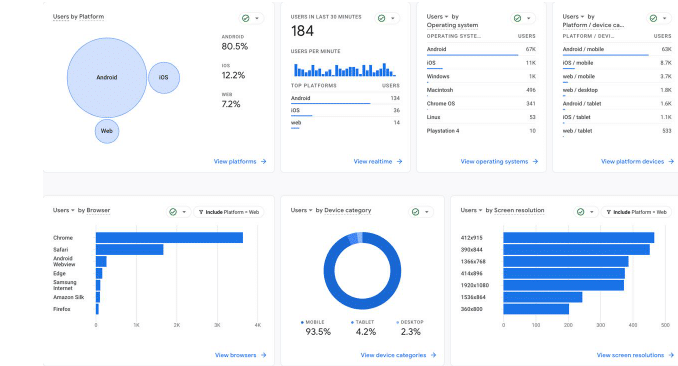Click the Android 80.5% platform percentage
This screenshot has height=366, width=678.
point(235,43)
